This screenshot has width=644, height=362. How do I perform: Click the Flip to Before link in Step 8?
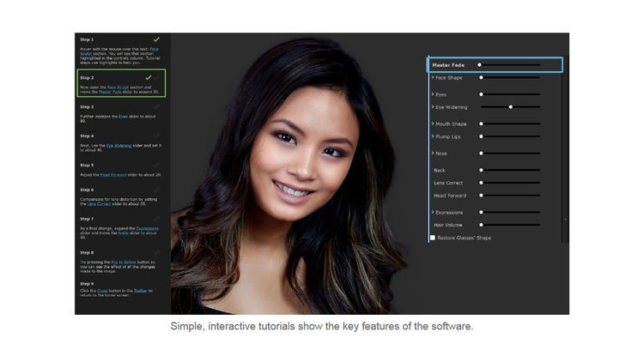click(x=123, y=262)
